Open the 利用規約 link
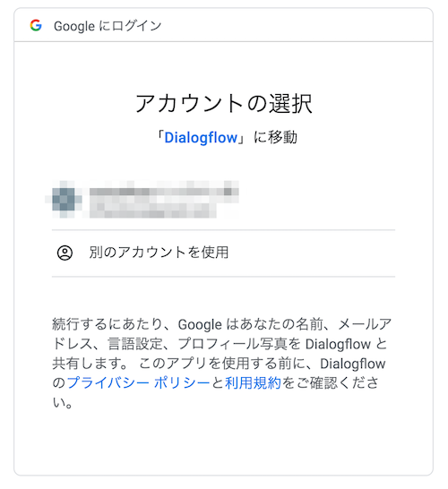 click(253, 382)
